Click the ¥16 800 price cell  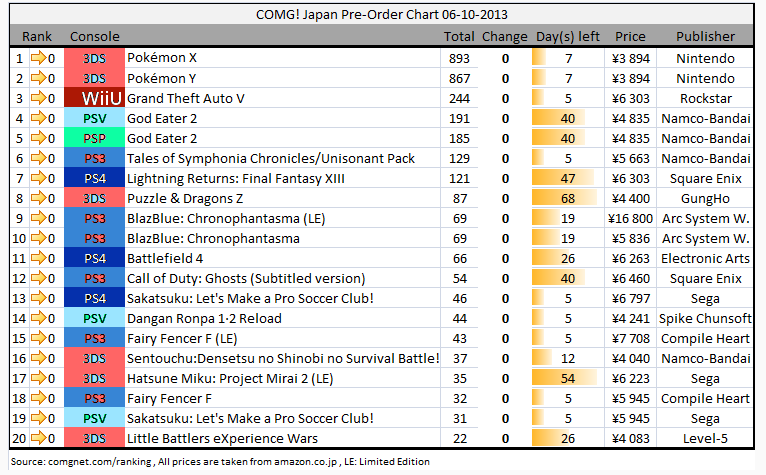tap(631, 218)
